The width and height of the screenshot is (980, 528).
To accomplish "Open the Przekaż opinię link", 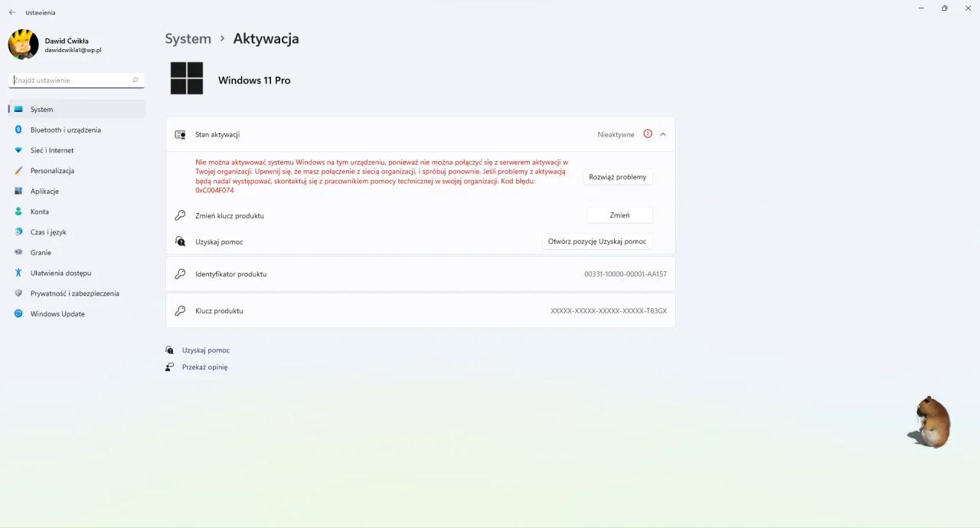I will coord(204,367).
